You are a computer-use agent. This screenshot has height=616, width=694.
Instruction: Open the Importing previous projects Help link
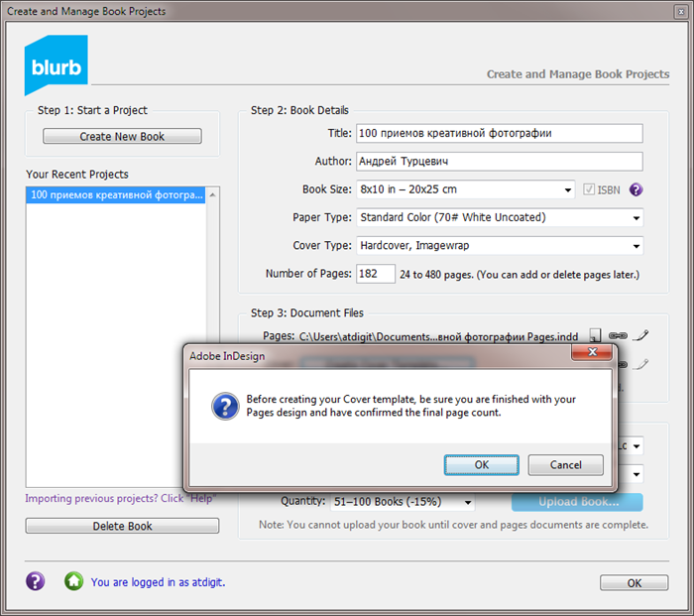point(120,498)
